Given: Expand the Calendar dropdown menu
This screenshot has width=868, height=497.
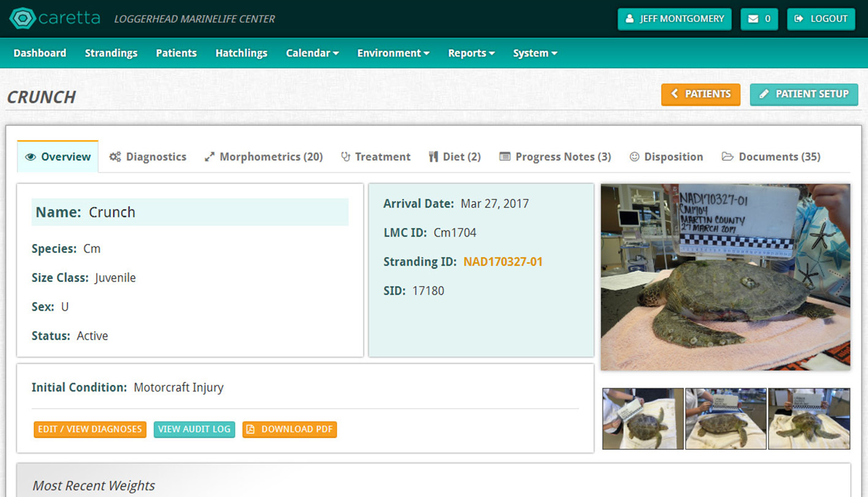Looking at the screenshot, I should pos(312,53).
